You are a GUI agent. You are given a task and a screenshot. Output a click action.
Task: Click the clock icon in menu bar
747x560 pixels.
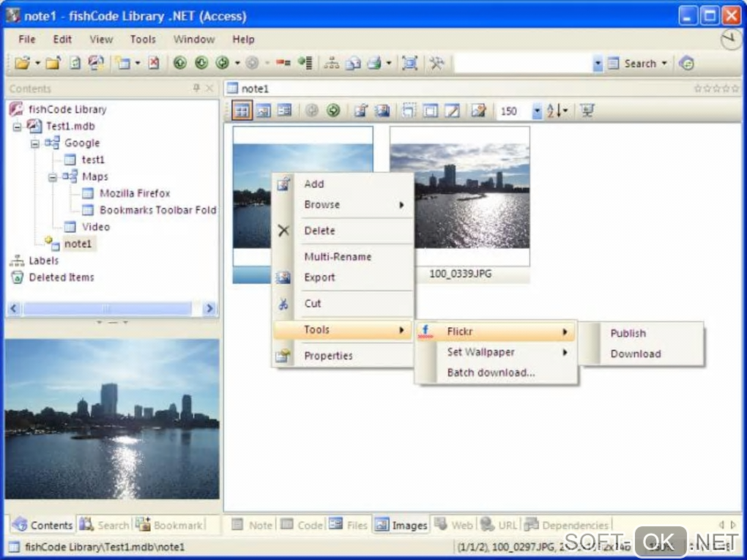(730, 40)
